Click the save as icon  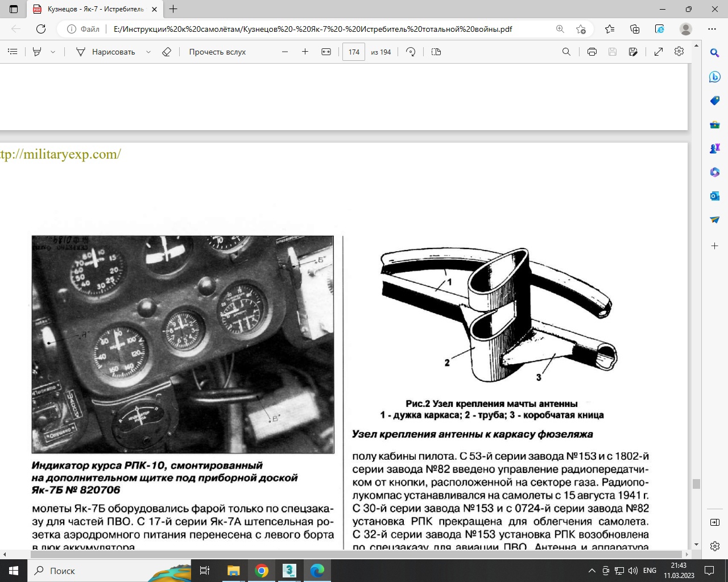[x=633, y=52]
